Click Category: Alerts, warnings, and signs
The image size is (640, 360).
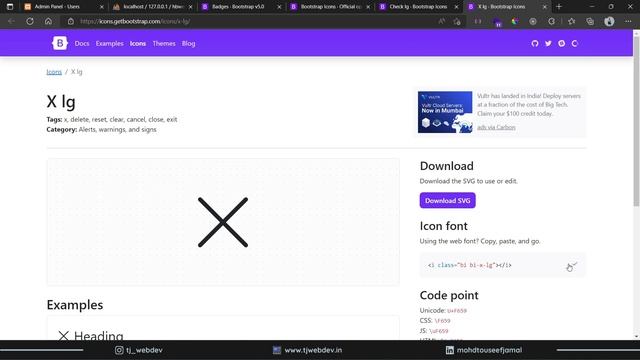point(101,129)
